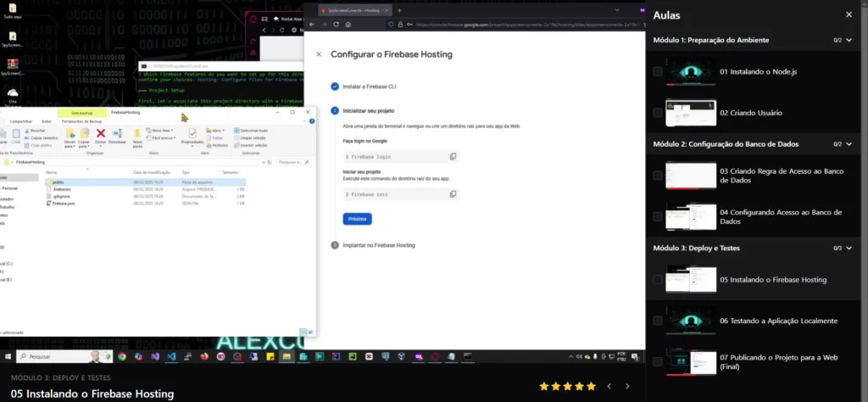The width and height of the screenshot is (868, 402).
Task: Click the Próxima button in Firebase setup
Action: (357, 219)
